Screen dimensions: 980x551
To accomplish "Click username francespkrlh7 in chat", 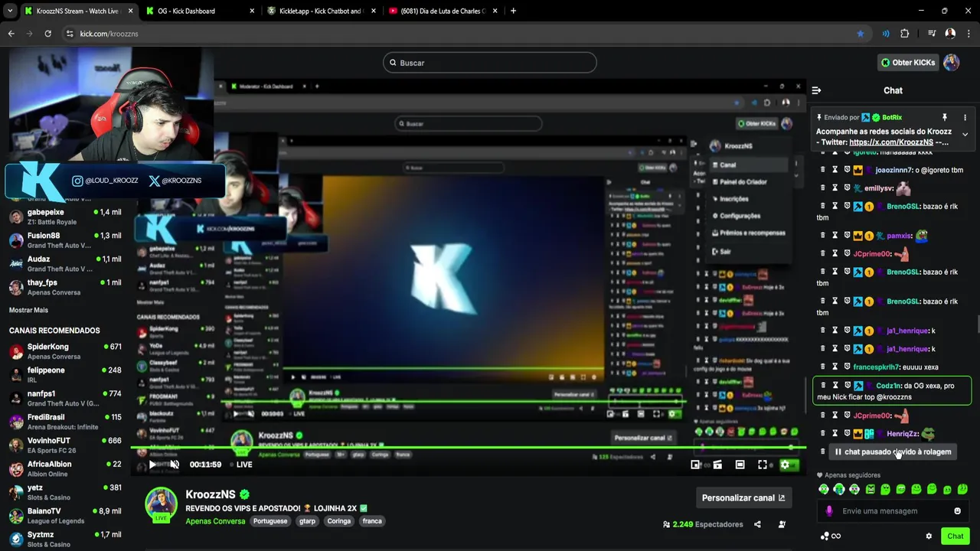I will coord(876,367).
